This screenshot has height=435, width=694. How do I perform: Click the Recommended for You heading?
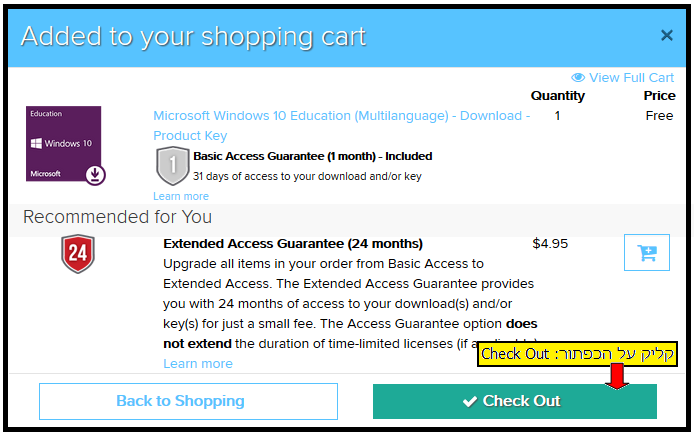click(x=117, y=217)
